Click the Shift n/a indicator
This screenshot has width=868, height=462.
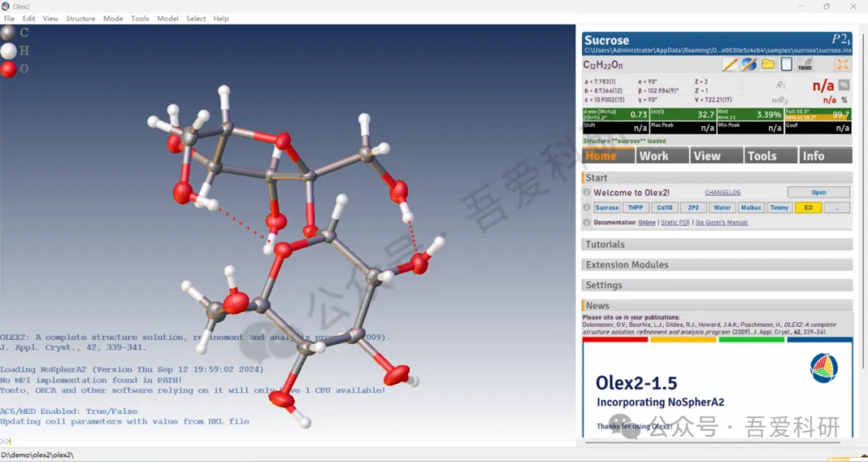615,128
